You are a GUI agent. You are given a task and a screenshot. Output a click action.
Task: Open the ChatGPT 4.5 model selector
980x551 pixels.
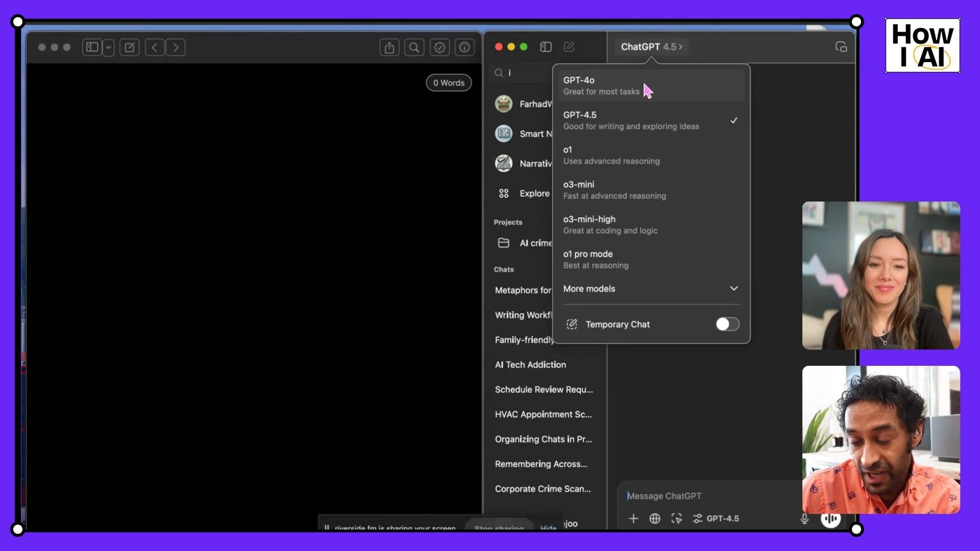pos(651,47)
